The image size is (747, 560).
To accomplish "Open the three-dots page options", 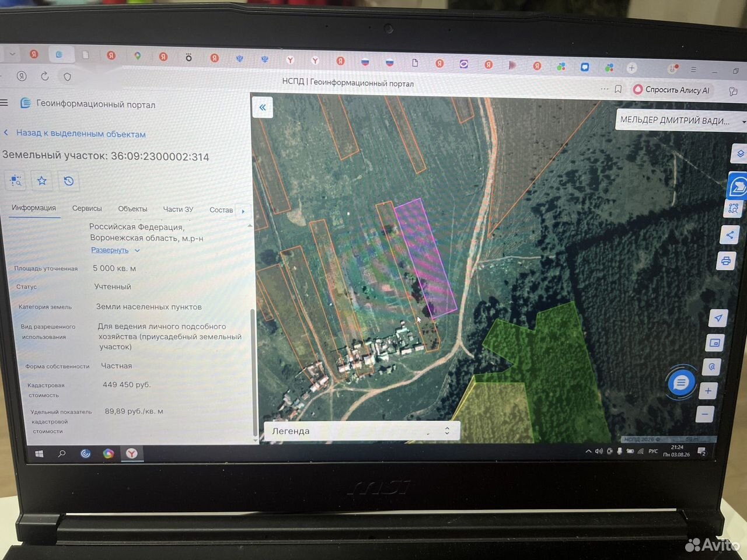I will point(604,89).
